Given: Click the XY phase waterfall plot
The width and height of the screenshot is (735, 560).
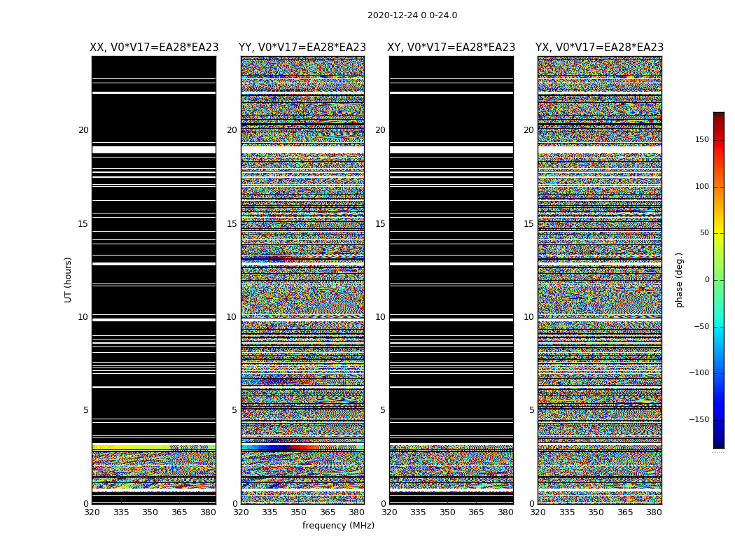Looking at the screenshot, I should [451, 280].
